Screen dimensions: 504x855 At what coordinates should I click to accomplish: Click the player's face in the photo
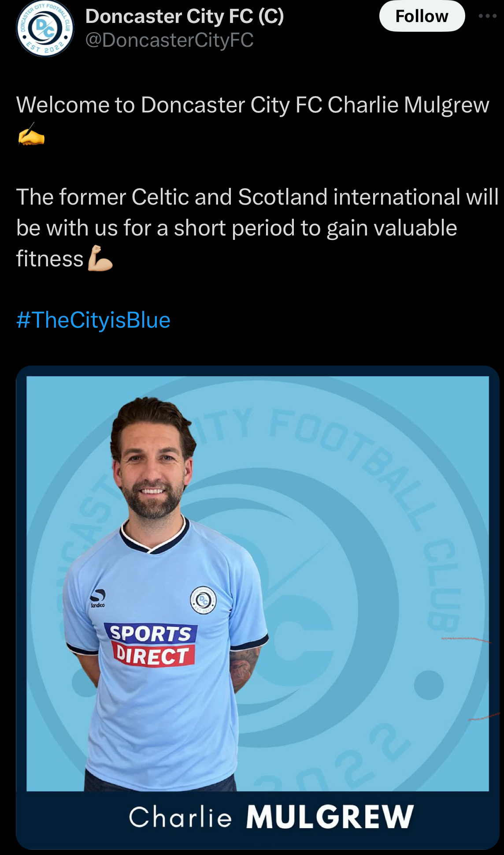click(x=152, y=474)
